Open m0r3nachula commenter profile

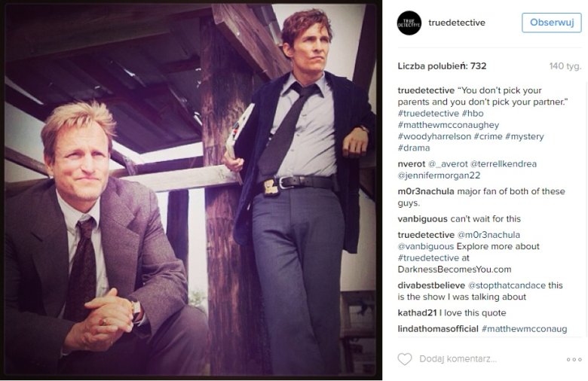coord(425,191)
